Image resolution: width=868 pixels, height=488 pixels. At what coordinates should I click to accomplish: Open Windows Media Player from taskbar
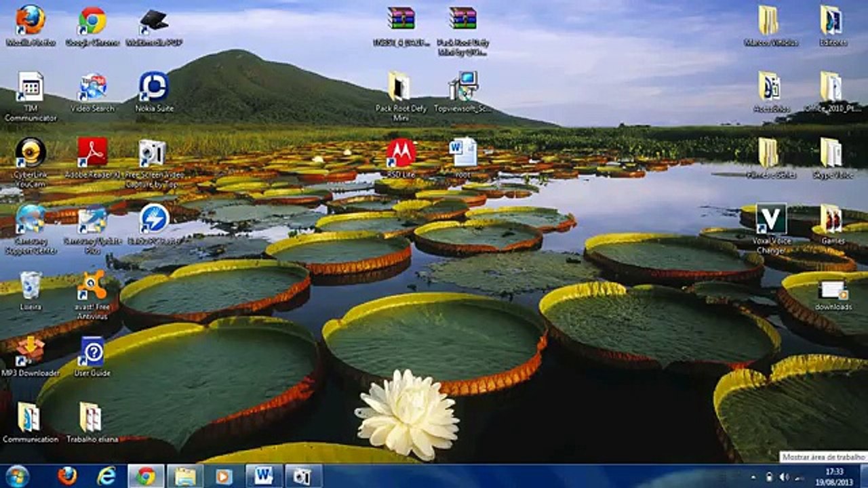[224, 476]
